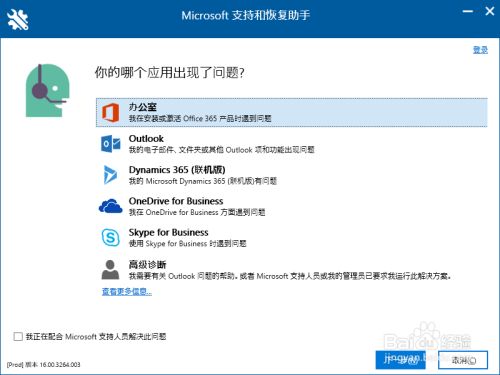Close the support assistant window
The width and height of the screenshot is (500, 375).
[489, 12]
